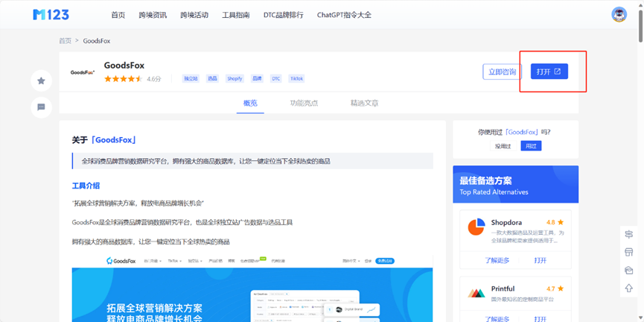Click the GoodsFox homepage screenshot image
Screen dimensions: 644x322
point(252,288)
